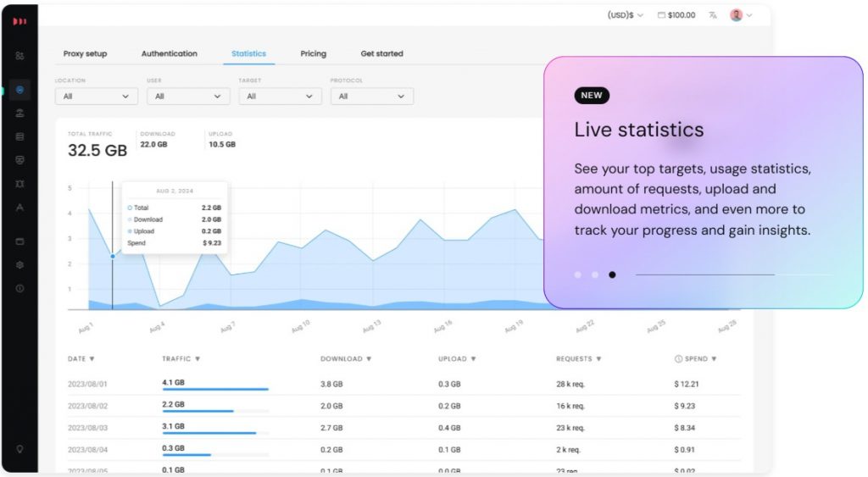Select the third active carousel dot
Image resolution: width=868 pixels, height=477 pixels.
(x=612, y=275)
